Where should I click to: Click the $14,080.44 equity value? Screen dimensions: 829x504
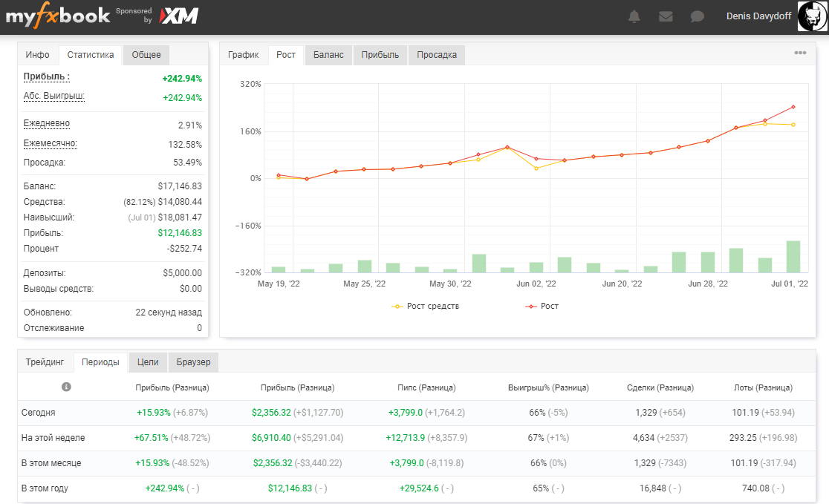tap(180, 202)
